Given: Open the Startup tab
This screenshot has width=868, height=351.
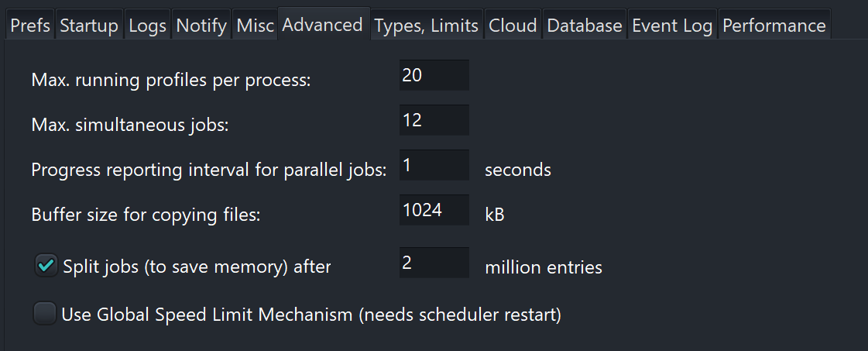Looking at the screenshot, I should tap(89, 26).
